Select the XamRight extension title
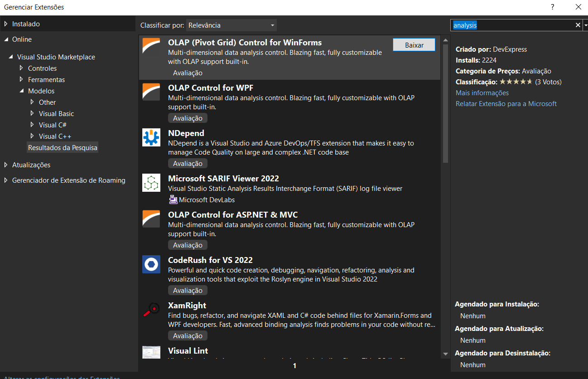588x379 pixels. click(x=187, y=306)
